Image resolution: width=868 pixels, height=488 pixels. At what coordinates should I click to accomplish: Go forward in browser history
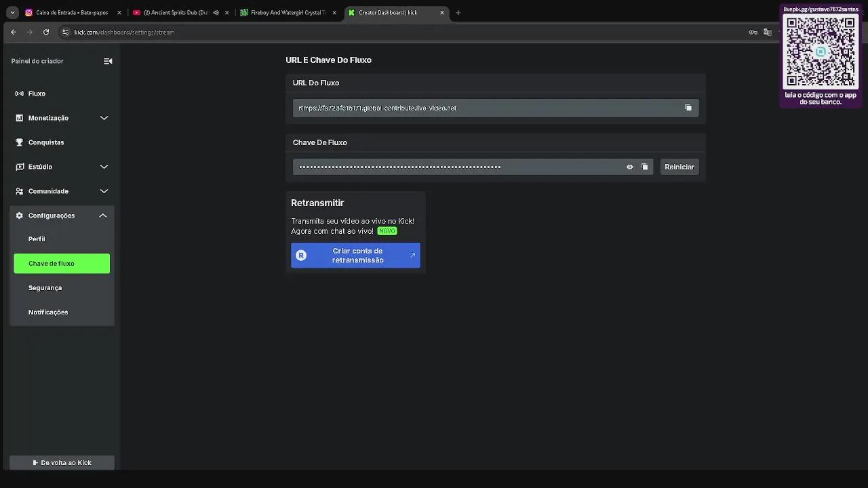click(30, 32)
